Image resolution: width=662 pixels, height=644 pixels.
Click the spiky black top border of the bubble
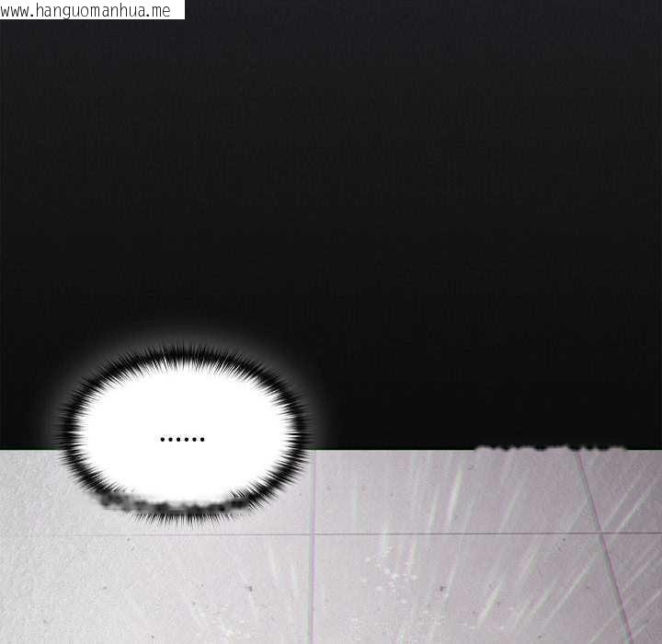pyautogui.click(x=184, y=356)
